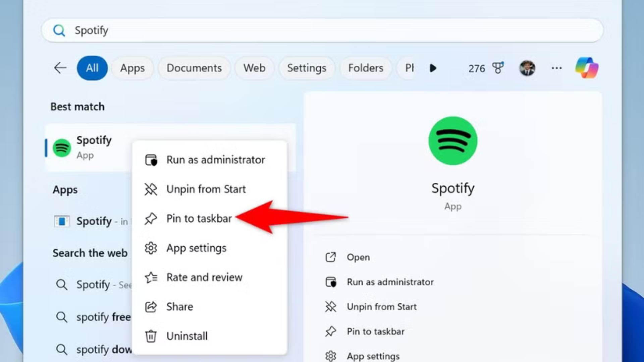Viewport: 644px width, 362px height.
Task: Click the shield icon in details pane
Action: click(331, 282)
